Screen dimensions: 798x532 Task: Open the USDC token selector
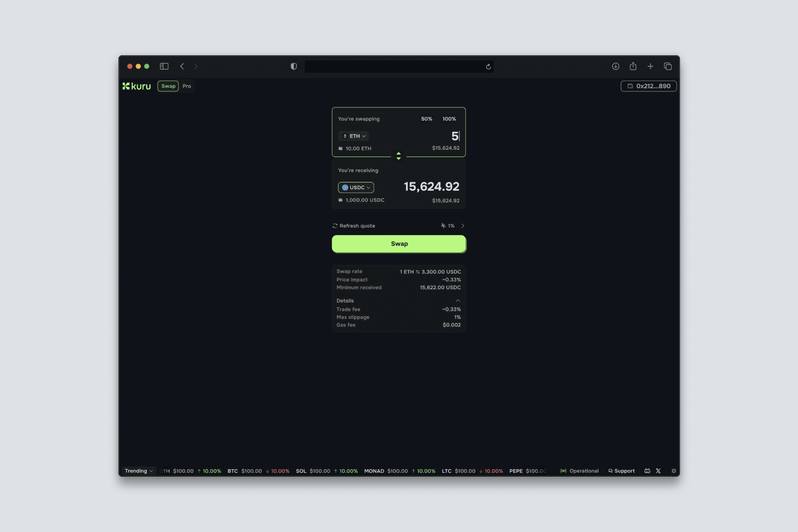coord(355,187)
